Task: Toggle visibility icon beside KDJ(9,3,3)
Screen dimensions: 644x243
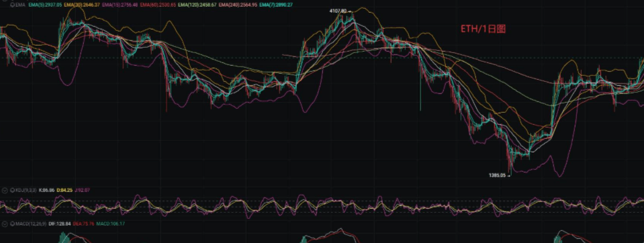Action: 12,191
